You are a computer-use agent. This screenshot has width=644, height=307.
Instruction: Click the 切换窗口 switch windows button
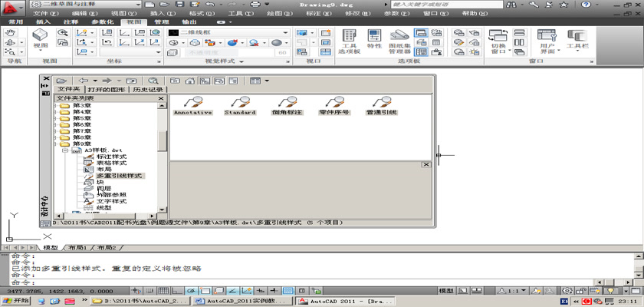[x=498, y=42]
